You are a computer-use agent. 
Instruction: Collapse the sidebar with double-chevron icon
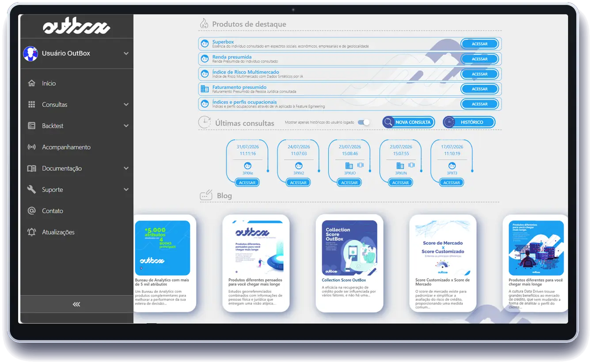pyautogui.click(x=76, y=304)
